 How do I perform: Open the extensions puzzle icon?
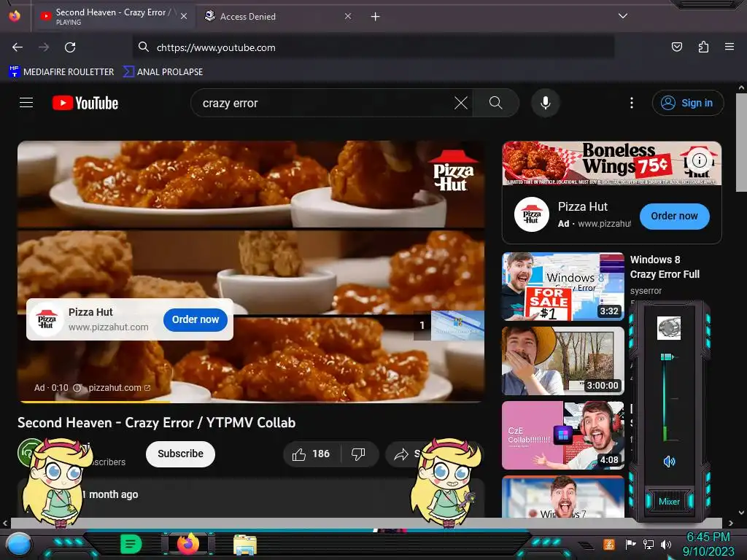tap(703, 47)
